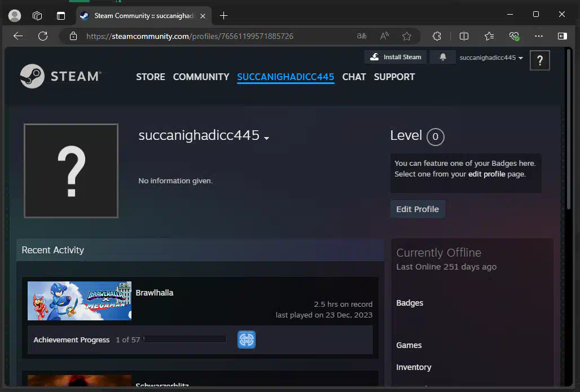The height and width of the screenshot is (392, 580).
Task: Open Brawlhalla Achievement Progress link
Action: (72, 340)
